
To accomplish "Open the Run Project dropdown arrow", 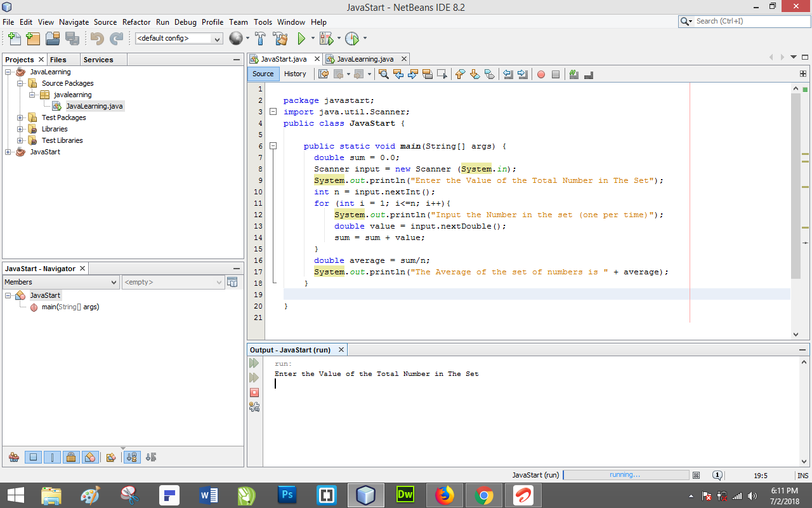I will [x=313, y=39].
